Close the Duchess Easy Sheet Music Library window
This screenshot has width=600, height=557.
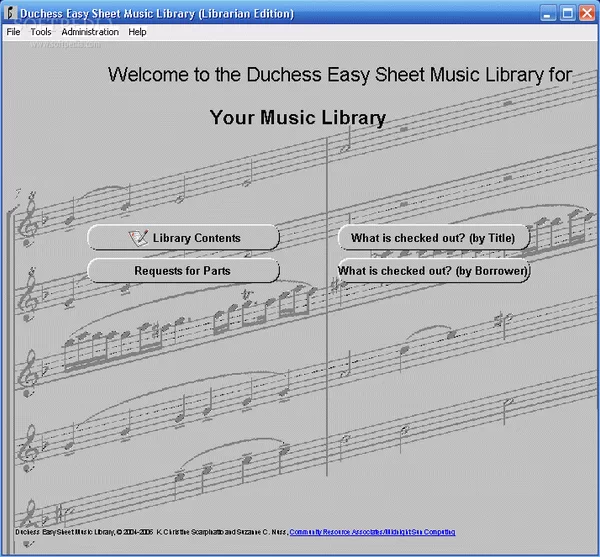pos(587,13)
